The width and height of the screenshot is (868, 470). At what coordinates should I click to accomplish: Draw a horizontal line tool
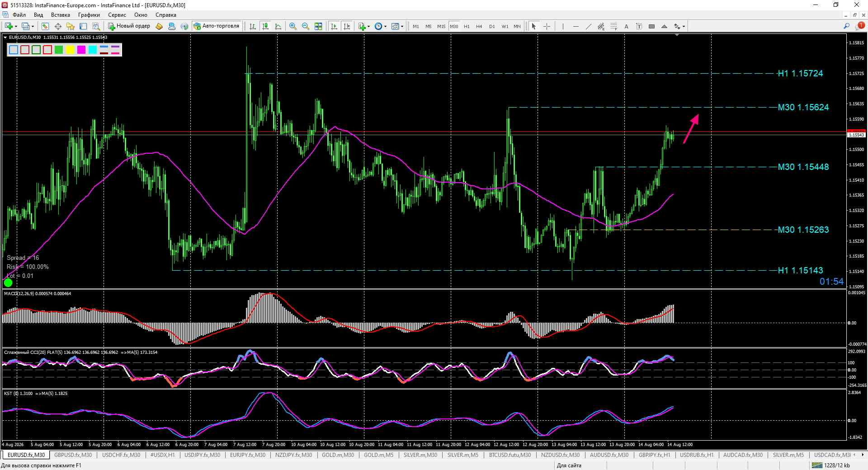click(576, 26)
